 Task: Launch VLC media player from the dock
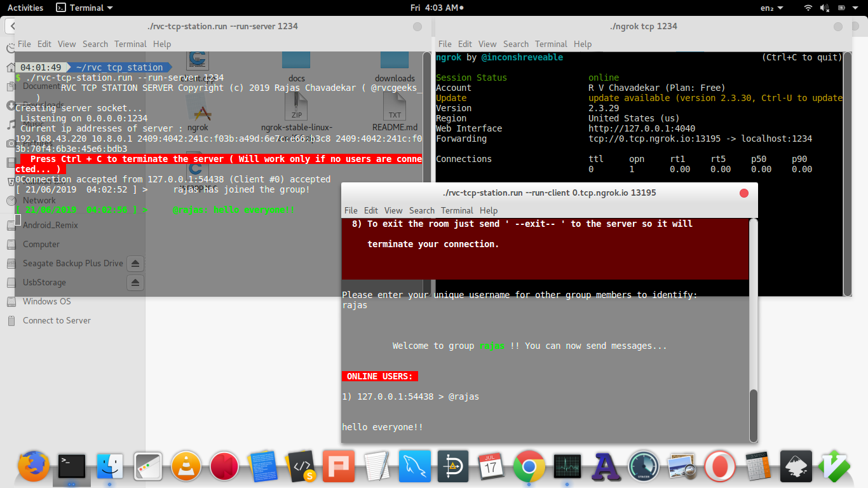click(x=186, y=466)
